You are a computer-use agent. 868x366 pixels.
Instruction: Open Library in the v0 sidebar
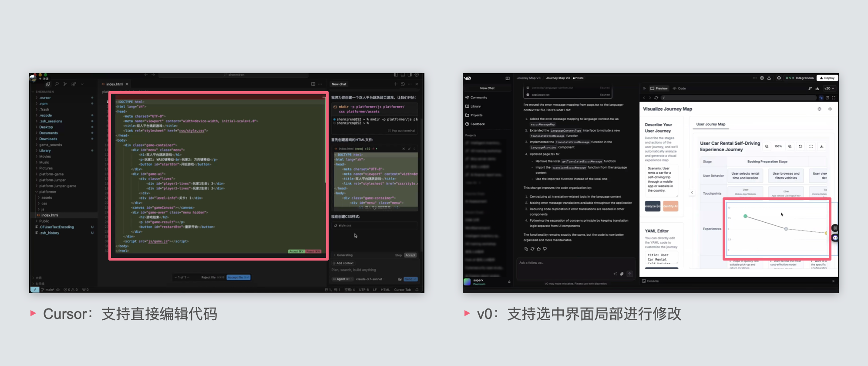(473, 106)
